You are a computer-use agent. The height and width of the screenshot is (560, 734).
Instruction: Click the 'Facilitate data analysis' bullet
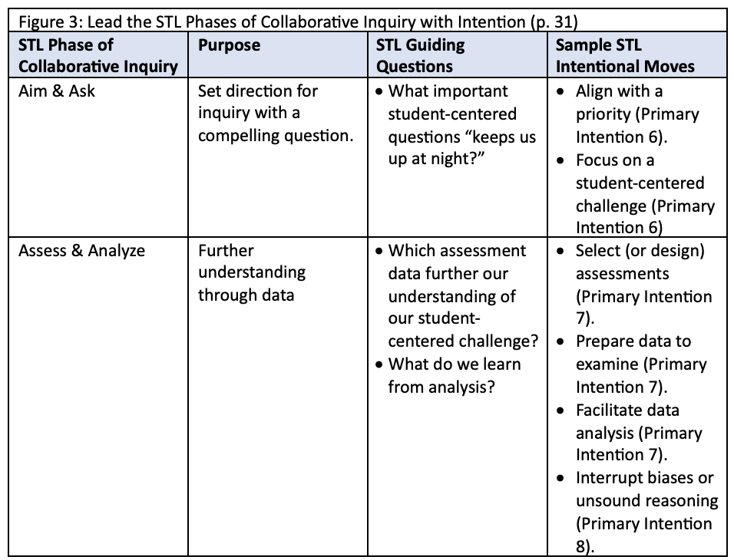coord(629,433)
